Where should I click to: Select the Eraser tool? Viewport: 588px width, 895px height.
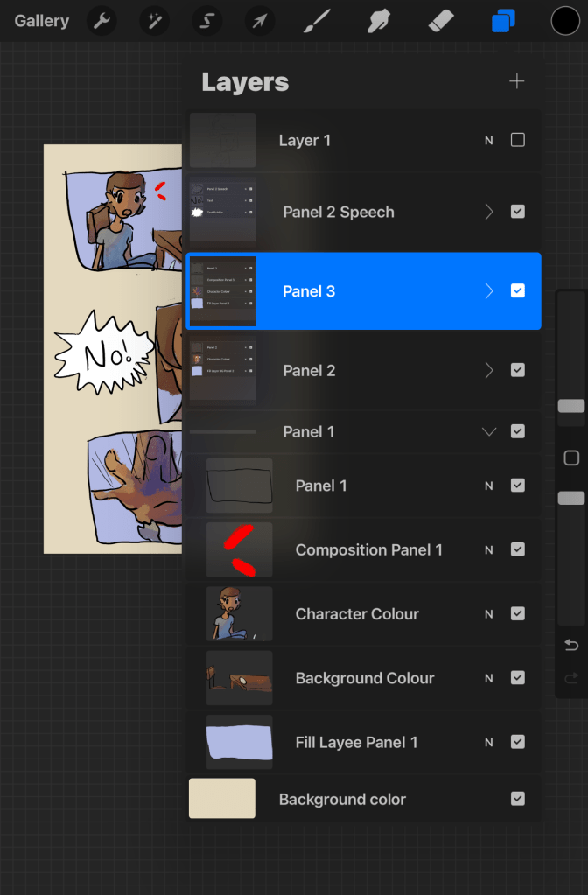[440, 21]
